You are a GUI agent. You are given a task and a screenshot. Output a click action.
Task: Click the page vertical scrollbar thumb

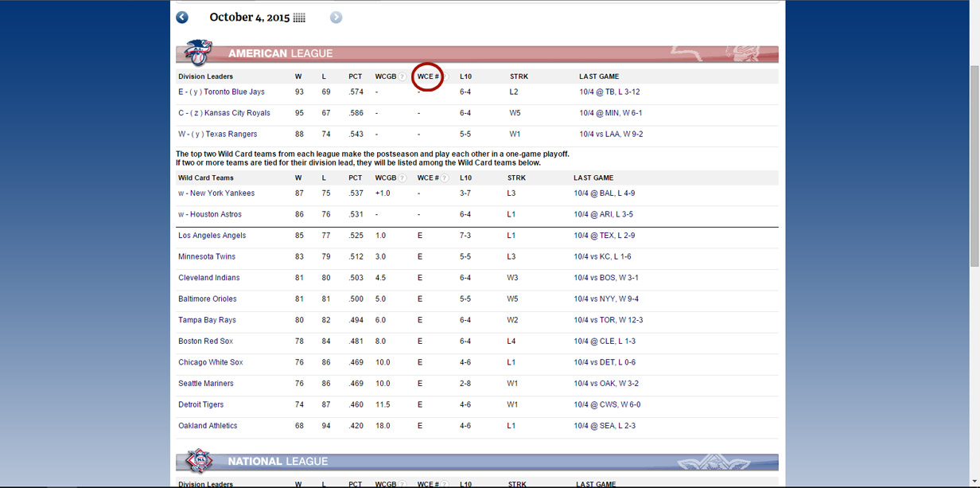974,166
